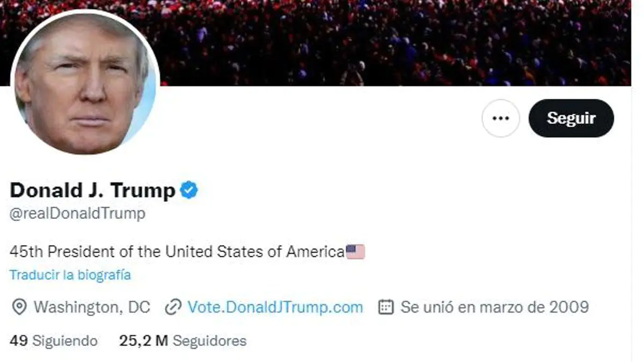This screenshot has height=362, width=644.
Task: Open the Siguiendo following list
Action: [65, 341]
